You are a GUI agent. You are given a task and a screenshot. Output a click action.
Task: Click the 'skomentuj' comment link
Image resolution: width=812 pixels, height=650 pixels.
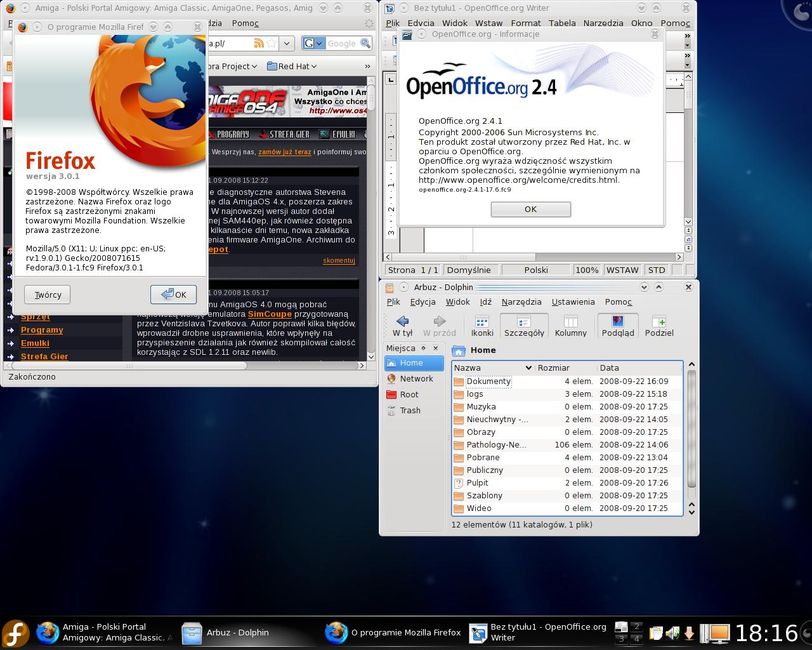pos(339,260)
